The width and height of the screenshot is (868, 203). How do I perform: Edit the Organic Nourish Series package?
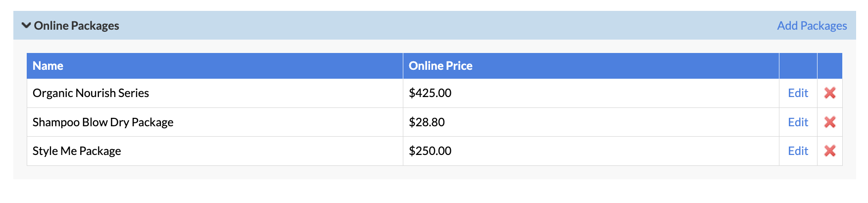pyautogui.click(x=798, y=93)
